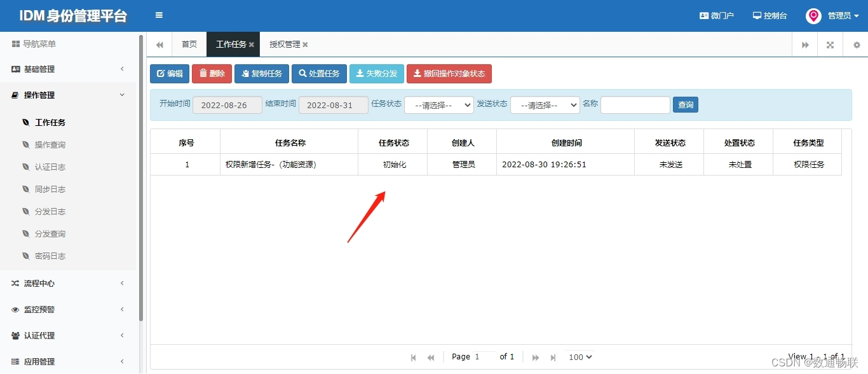Select row 权限新增任务-（功能资源）
The image size is (868, 374).
tap(496, 165)
